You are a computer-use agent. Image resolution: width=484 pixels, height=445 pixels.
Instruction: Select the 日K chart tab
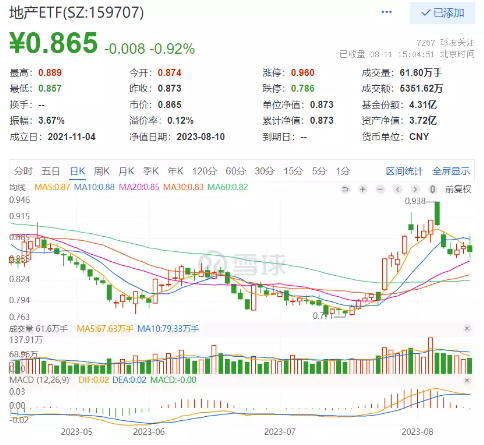[77, 171]
